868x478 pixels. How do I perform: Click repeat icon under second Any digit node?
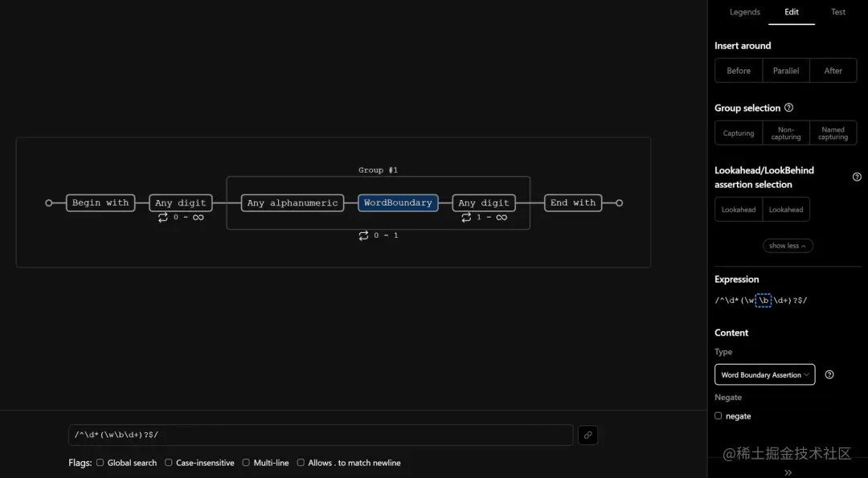tap(466, 218)
